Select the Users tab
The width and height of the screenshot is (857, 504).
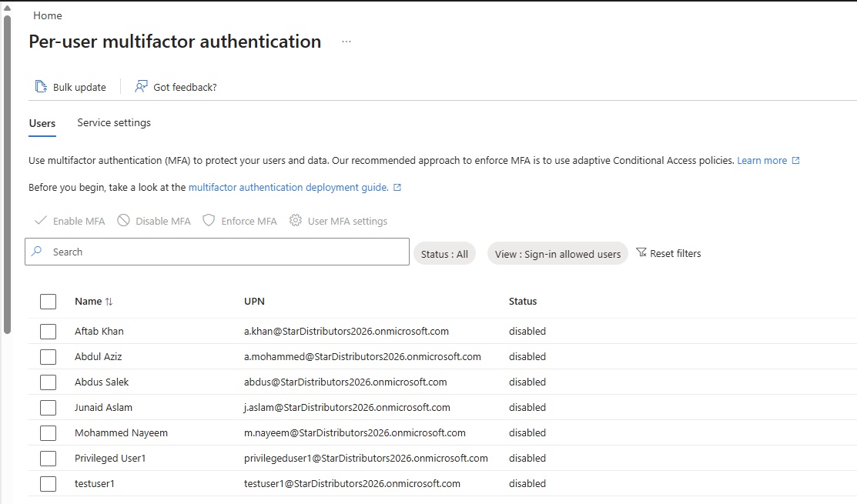[42, 123]
